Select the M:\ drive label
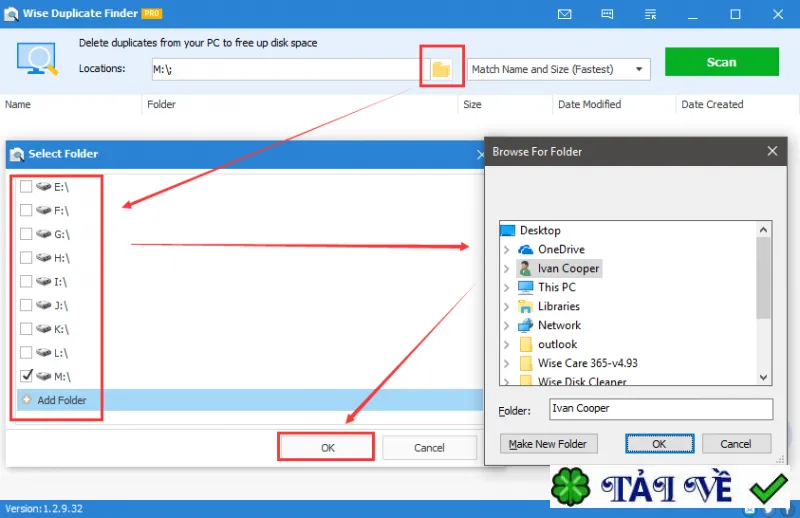The height and width of the screenshot is (518, 800). 62,376
